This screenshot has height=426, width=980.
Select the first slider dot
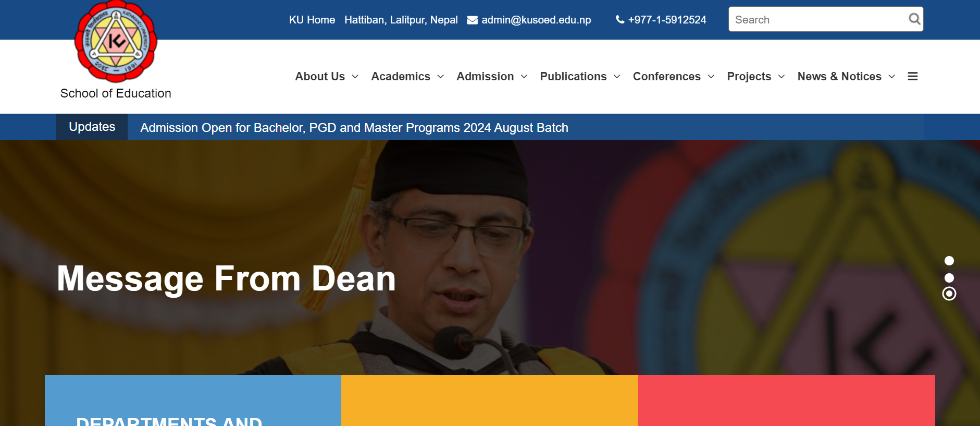[949, 261]
